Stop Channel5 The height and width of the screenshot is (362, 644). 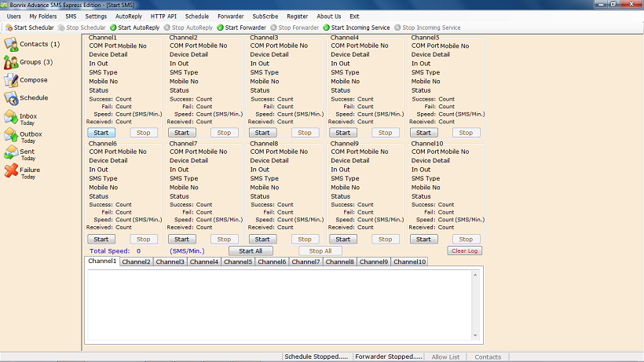[x=466, y=133]
